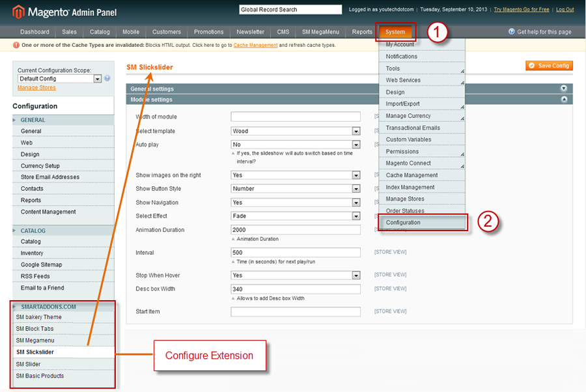
Task: Click the cache warning alert icon
Action: point(16,45)
